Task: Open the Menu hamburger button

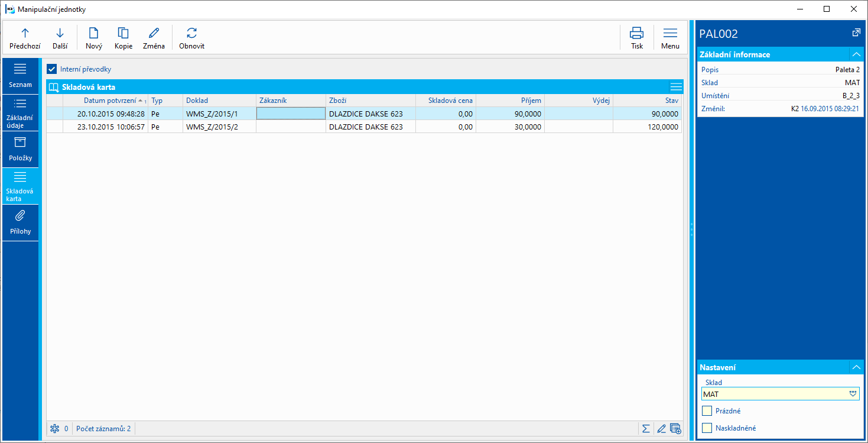Action: (x=670, y=38)
